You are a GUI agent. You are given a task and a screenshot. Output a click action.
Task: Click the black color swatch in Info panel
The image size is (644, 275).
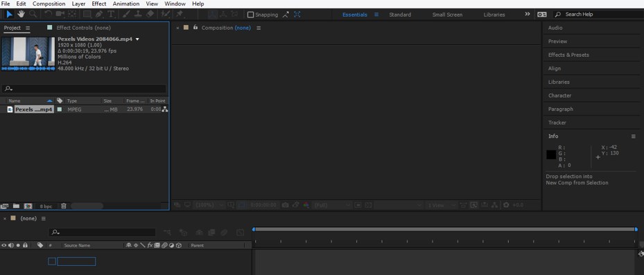tap(551, 154)
